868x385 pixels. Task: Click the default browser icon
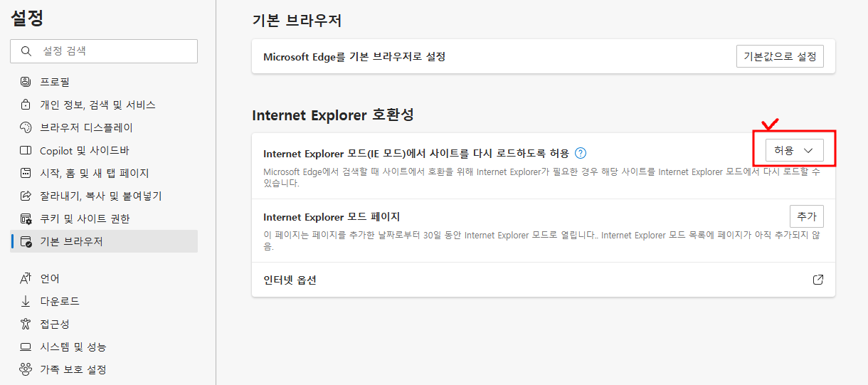(26, 241)
